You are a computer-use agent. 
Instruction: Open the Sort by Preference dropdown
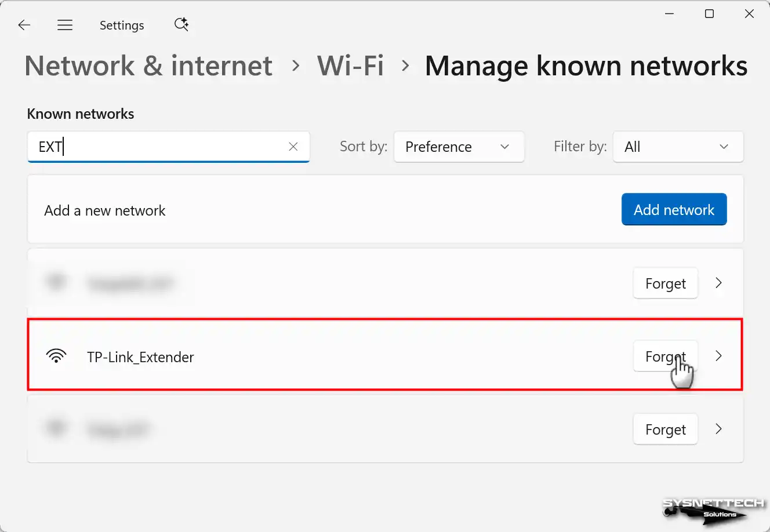(x=459, y=147)
